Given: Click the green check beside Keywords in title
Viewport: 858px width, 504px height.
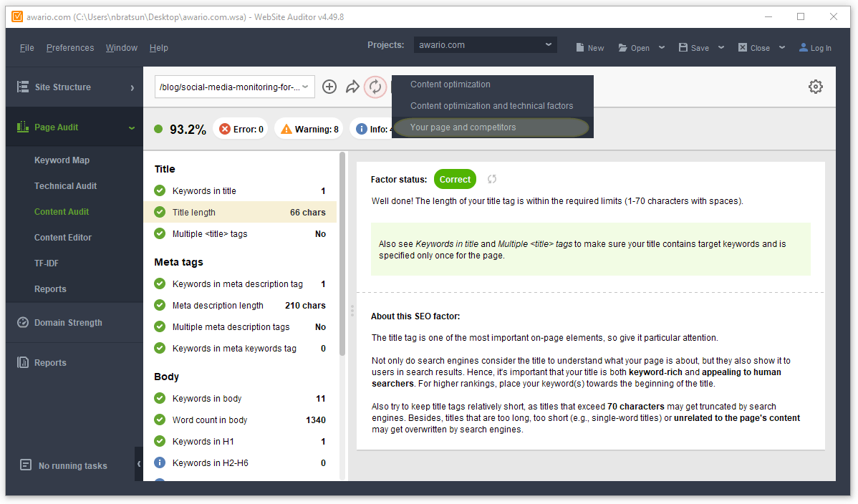Looking at the screenshot, I should click(160, 190).
